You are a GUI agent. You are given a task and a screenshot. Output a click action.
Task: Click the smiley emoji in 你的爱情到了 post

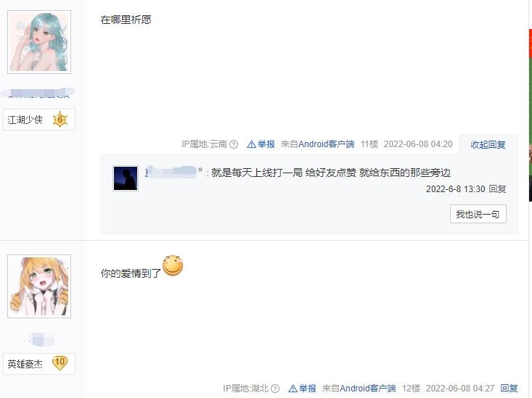click(173, 265)
